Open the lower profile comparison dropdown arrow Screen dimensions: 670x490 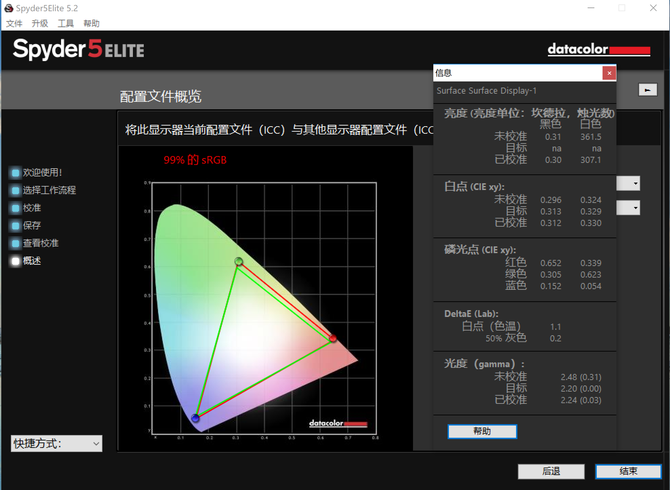click(x=635, y=208)
